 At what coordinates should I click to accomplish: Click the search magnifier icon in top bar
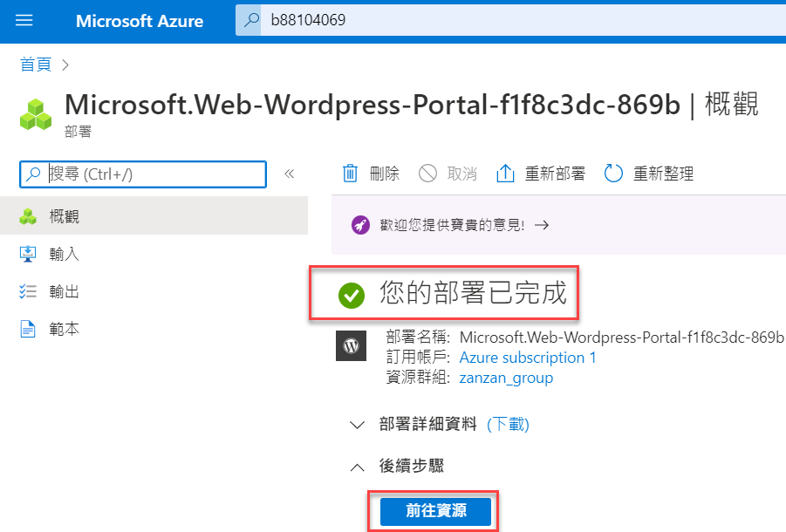(249, 20)
